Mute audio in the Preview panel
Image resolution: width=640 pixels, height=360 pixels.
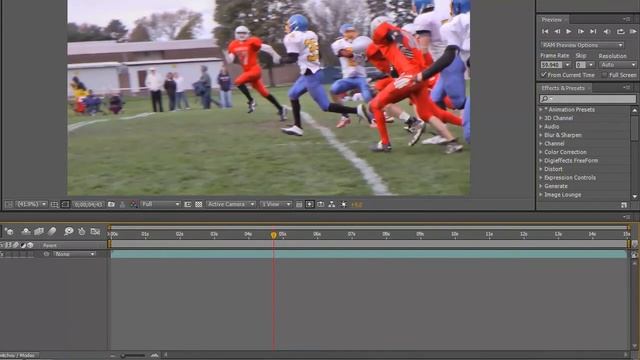(607, 31)
